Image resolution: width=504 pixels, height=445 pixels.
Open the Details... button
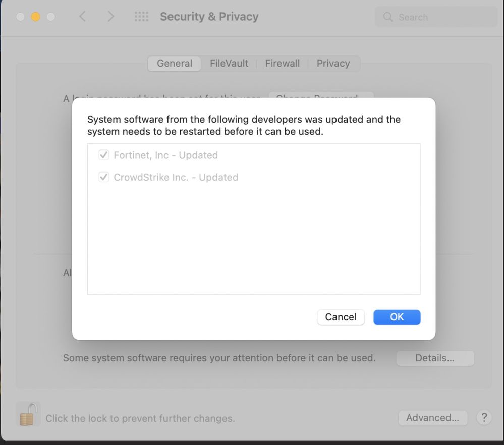click(435, 358)
